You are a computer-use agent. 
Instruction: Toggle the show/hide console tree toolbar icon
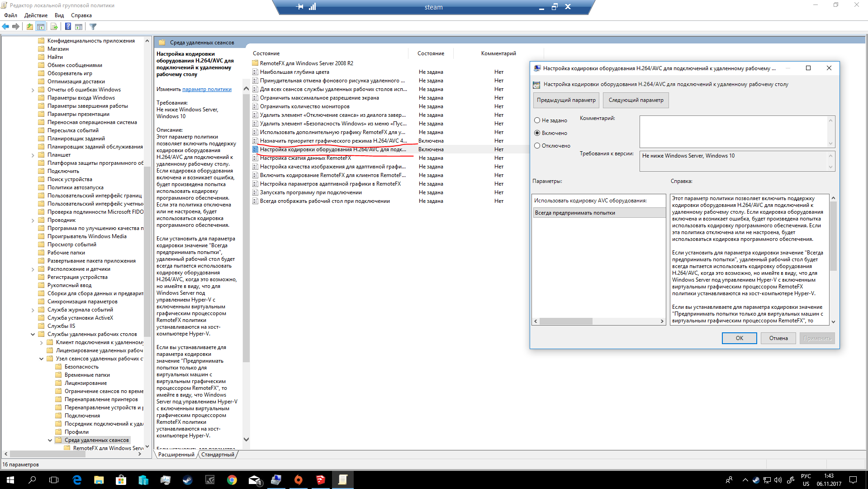coord(41,26)
